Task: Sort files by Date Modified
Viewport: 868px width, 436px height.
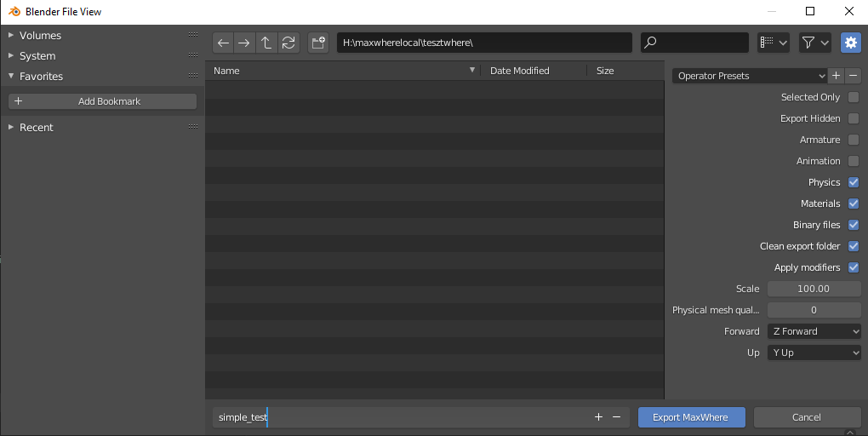Action: click(x=533, y=71)
